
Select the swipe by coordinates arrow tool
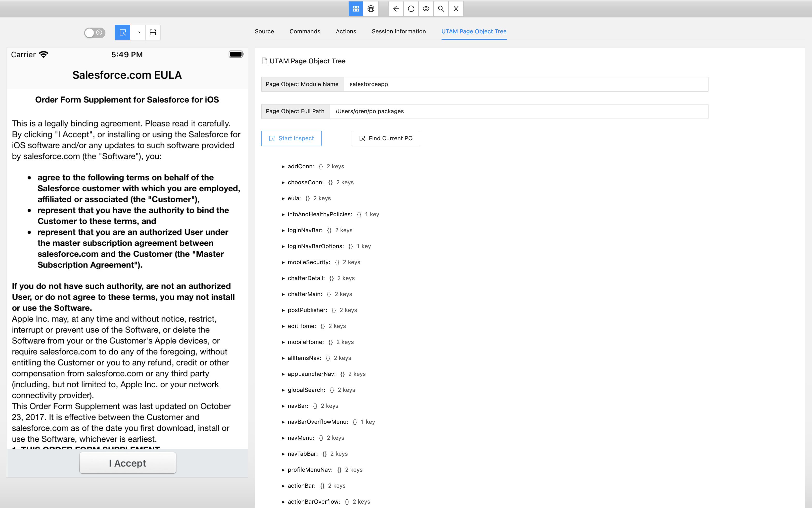pos(138,32)
